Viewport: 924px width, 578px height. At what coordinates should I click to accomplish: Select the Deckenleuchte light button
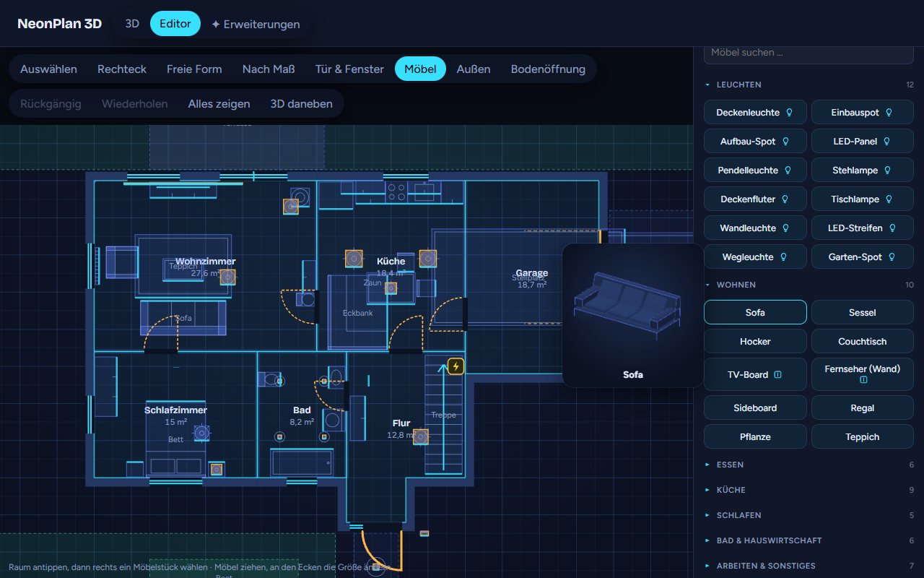(755, 113)
